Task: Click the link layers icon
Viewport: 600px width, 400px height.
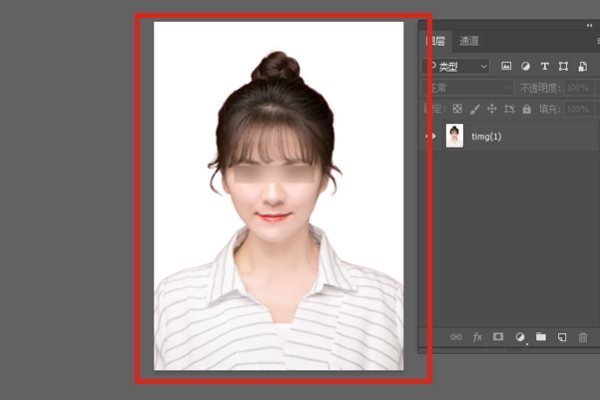Action: [456, 337]
